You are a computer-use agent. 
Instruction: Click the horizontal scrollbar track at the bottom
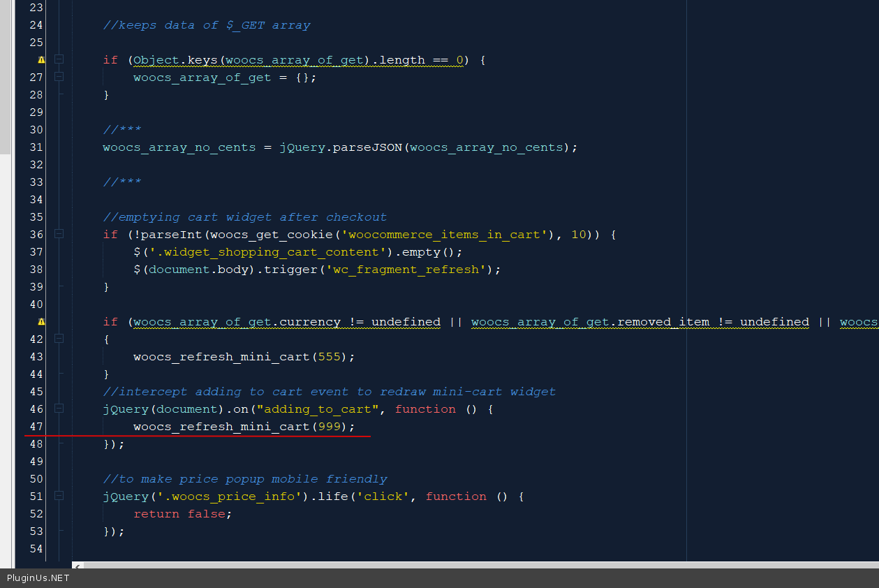[x=475, y=565]
